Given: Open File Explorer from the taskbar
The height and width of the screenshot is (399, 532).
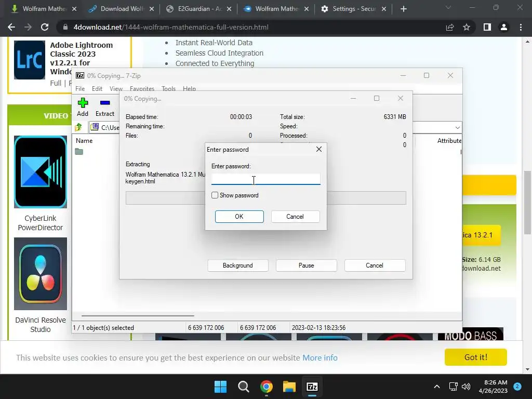Looking at the screenshot, I should click(x=289, y=387).
